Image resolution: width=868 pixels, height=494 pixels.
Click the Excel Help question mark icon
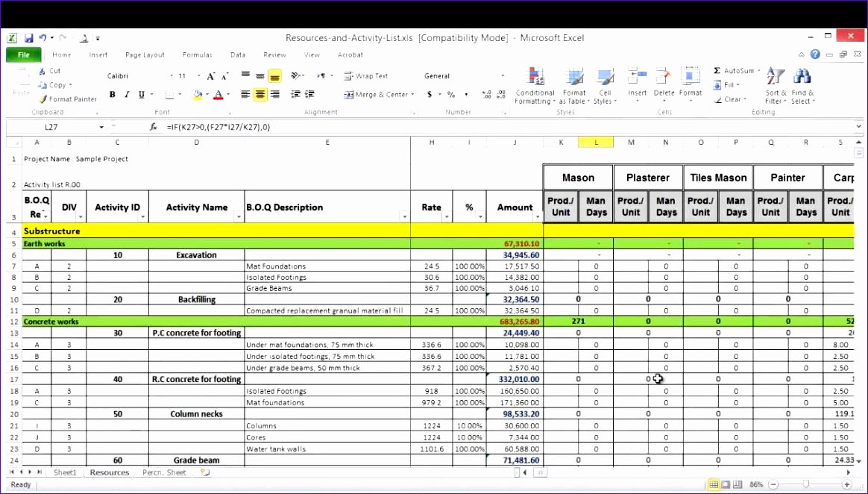815,54
